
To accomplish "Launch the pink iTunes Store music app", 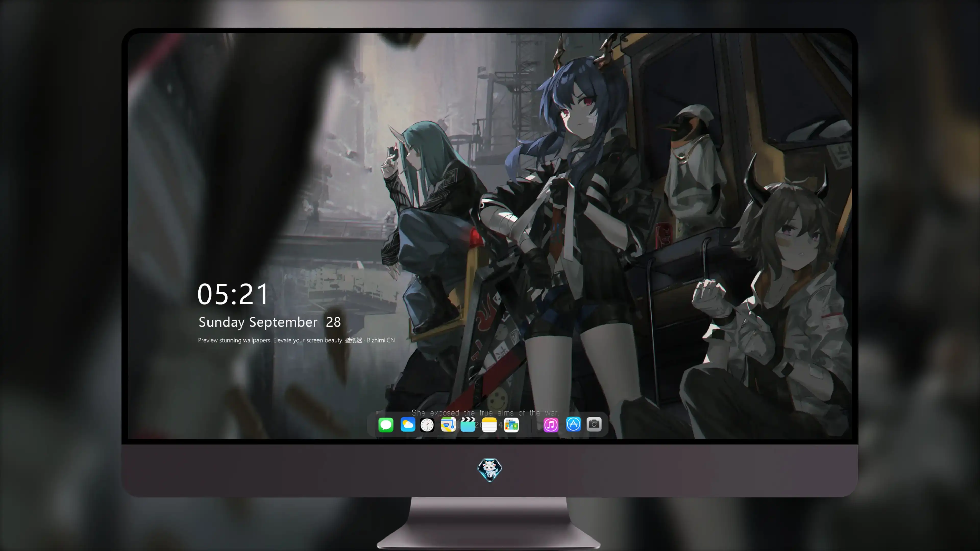I will [551, 425].
